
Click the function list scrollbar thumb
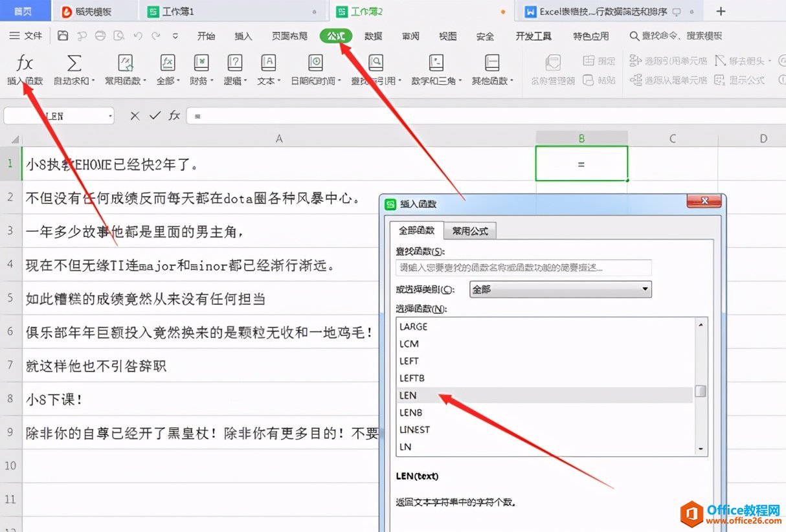[x=700, y=391]
